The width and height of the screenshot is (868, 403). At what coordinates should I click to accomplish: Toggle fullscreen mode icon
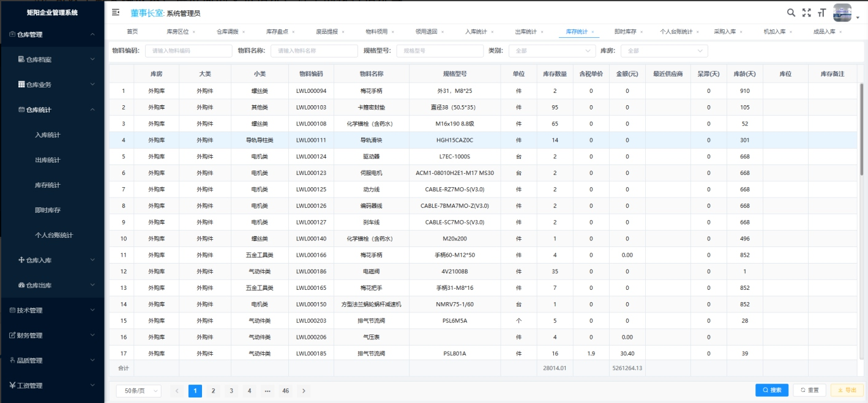(x=806, y=12)
